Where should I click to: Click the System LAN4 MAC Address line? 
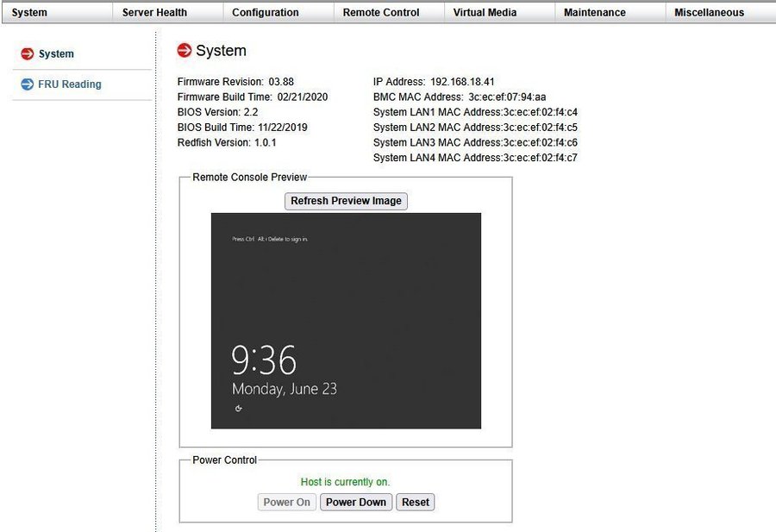click(475, 158)
